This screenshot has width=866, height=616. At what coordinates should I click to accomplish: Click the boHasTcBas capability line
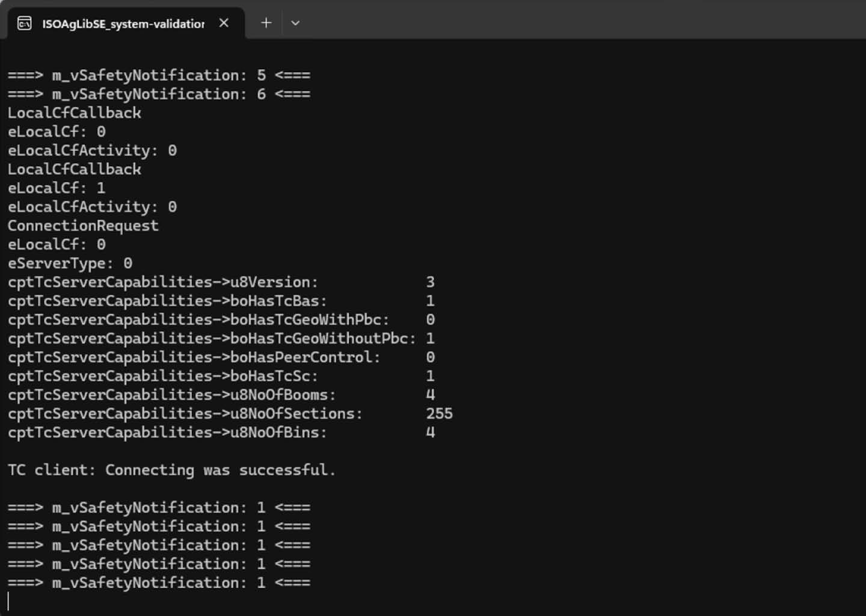(x=168, y=301)
